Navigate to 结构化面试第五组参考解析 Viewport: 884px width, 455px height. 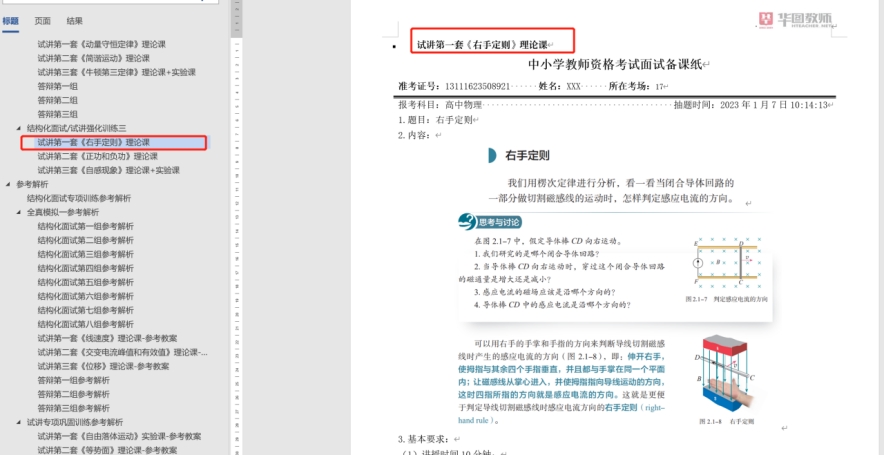click(x=85, y=282)
